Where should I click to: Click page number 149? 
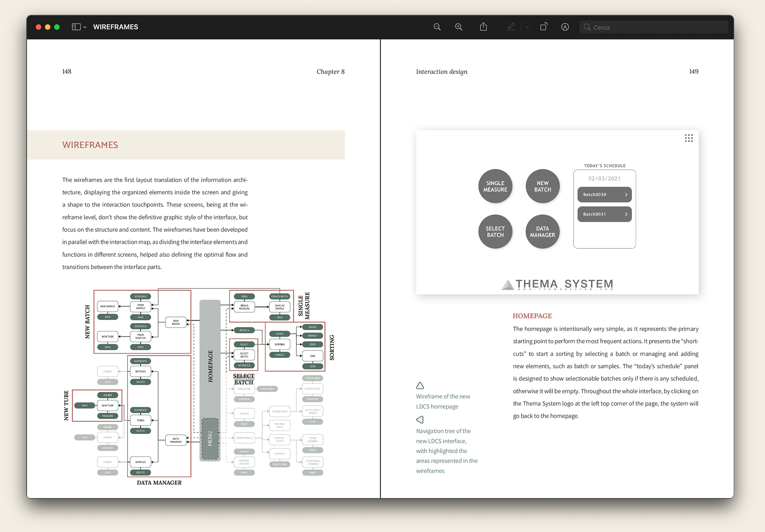[694, 71]
